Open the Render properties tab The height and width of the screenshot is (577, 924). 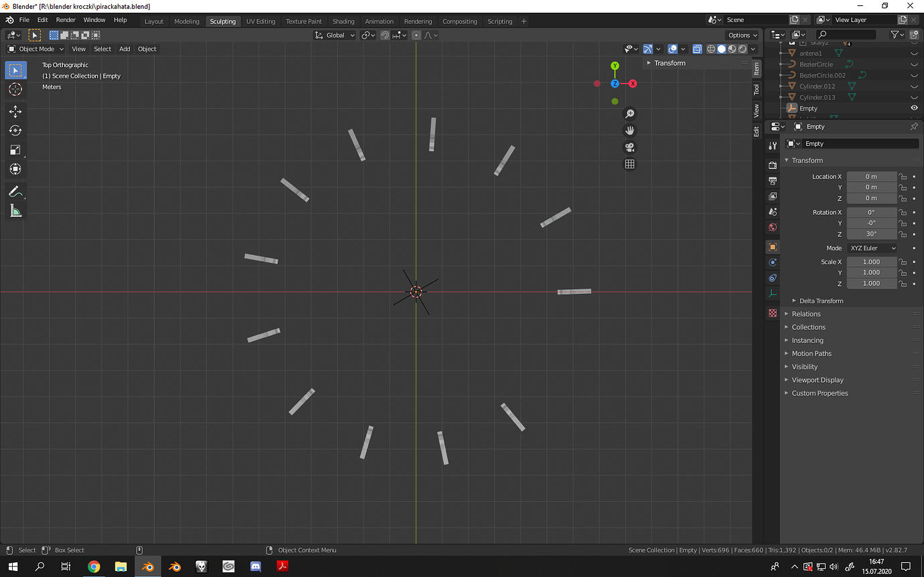pos(773,165)
